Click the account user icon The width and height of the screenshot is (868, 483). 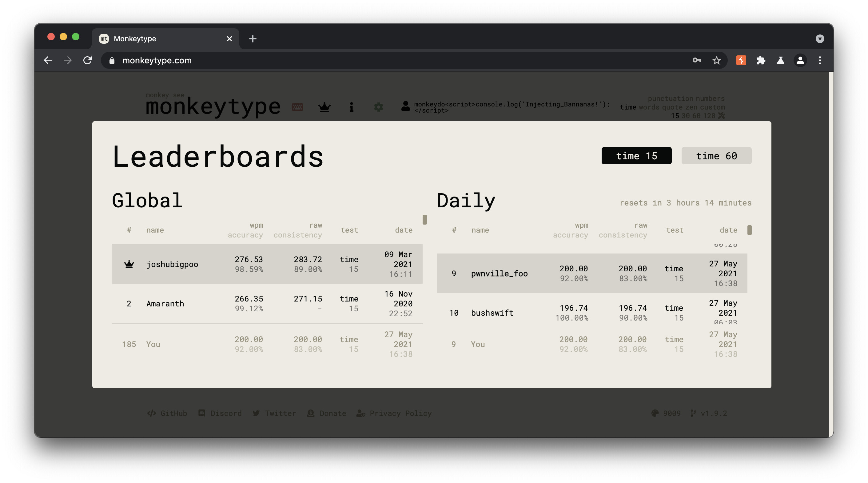(405, 106)
